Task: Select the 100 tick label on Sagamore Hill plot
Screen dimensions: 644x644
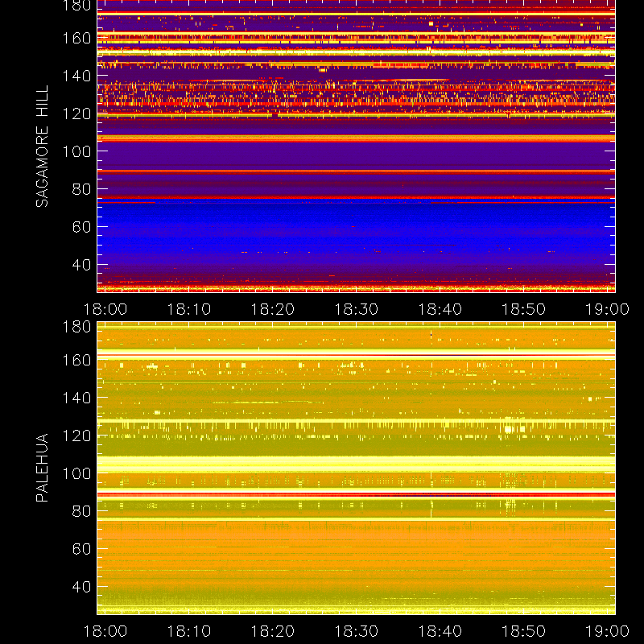Action: [x=76, y=151]
